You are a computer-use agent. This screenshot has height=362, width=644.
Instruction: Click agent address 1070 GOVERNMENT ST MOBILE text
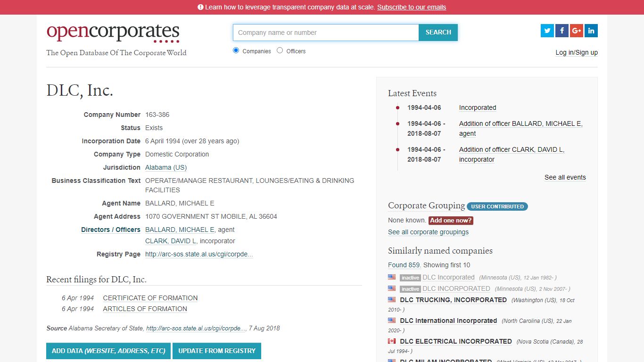click(211, 216)
